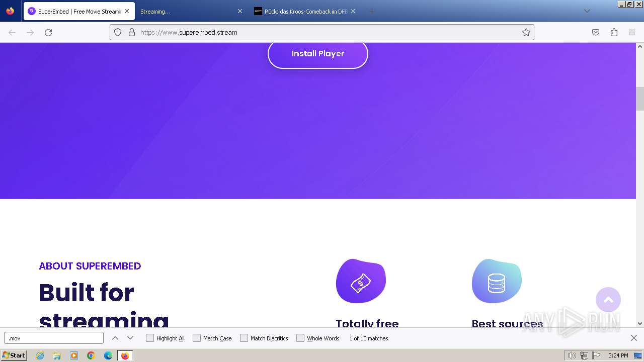The image size is (644, 362).
Task: Enable Match Diacritics checkbox
Action: 244,338
